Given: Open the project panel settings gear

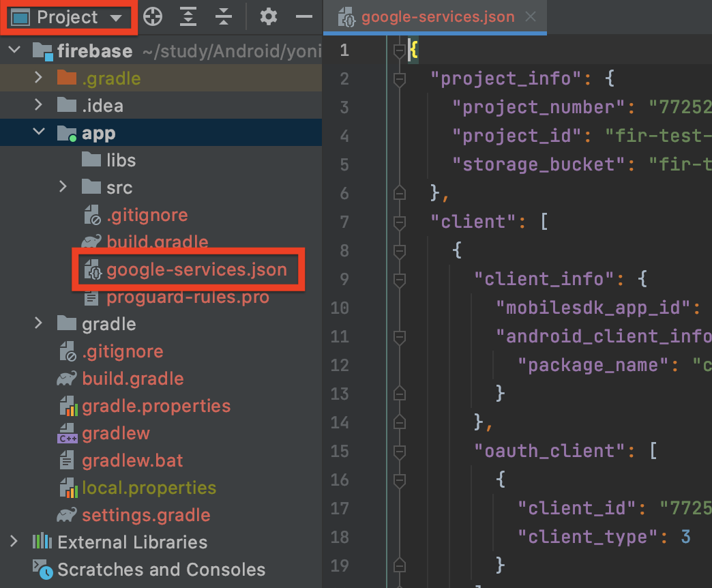Looking at the screenshot, I should 268,17.
